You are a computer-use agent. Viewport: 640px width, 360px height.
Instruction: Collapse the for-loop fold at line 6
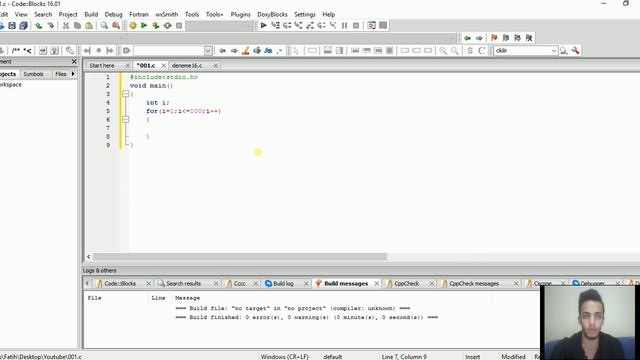(x=126, y=119)
